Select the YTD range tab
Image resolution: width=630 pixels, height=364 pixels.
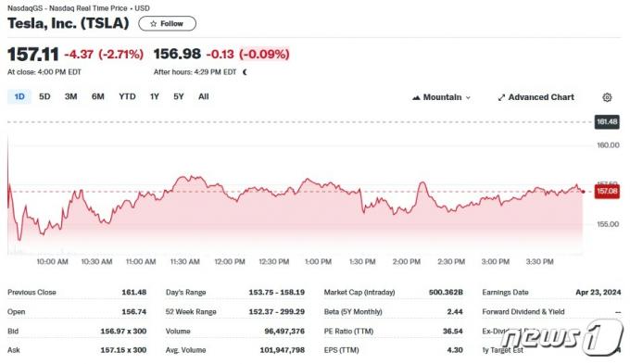click(x=127, y=97)
